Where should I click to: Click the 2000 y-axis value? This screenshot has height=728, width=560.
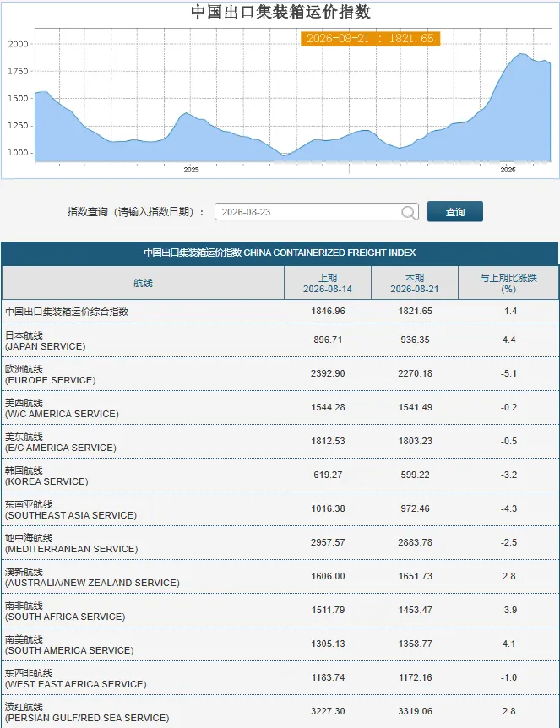pyautogui.click(x=18, y=44)
